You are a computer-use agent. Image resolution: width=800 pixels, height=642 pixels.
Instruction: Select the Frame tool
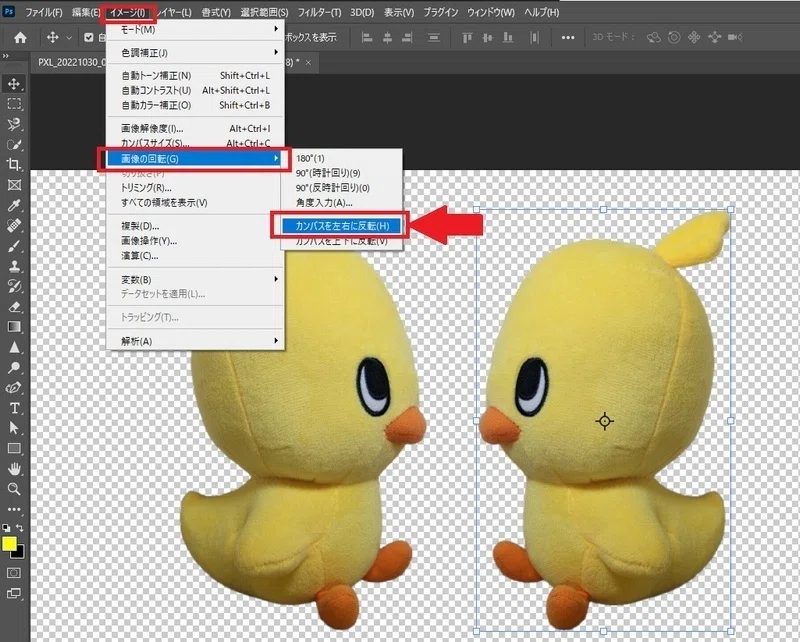coord(14,185)
